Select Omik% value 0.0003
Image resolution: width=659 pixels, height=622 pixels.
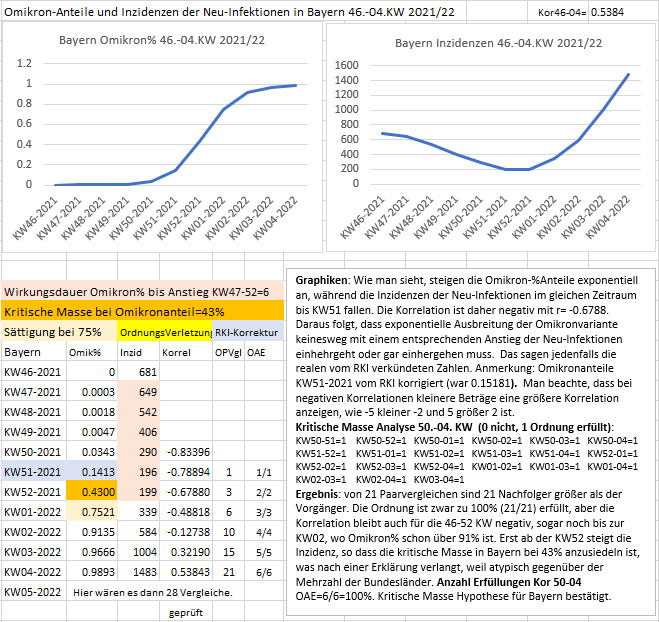pos(92,392)
